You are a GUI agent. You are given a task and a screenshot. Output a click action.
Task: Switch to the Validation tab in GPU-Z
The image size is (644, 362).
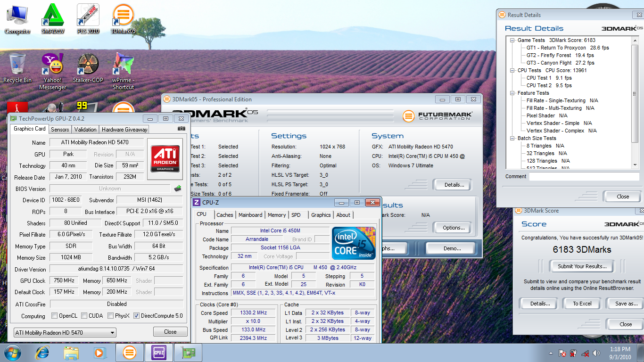85,130
